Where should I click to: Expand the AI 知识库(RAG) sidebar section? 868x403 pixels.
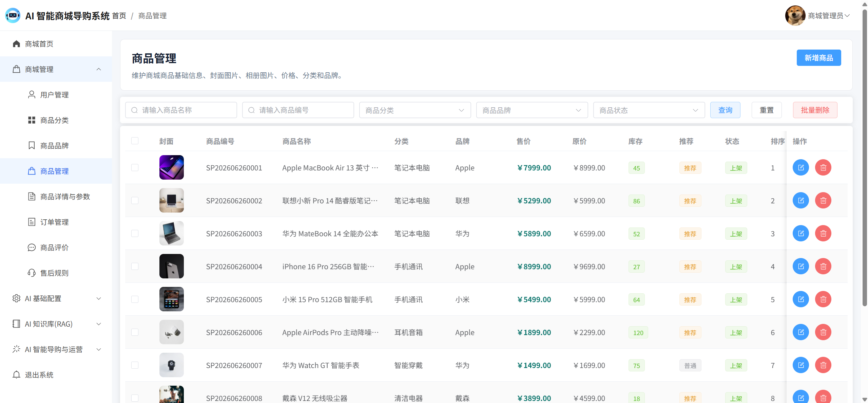pyautogui.click(x=56, y=324)
